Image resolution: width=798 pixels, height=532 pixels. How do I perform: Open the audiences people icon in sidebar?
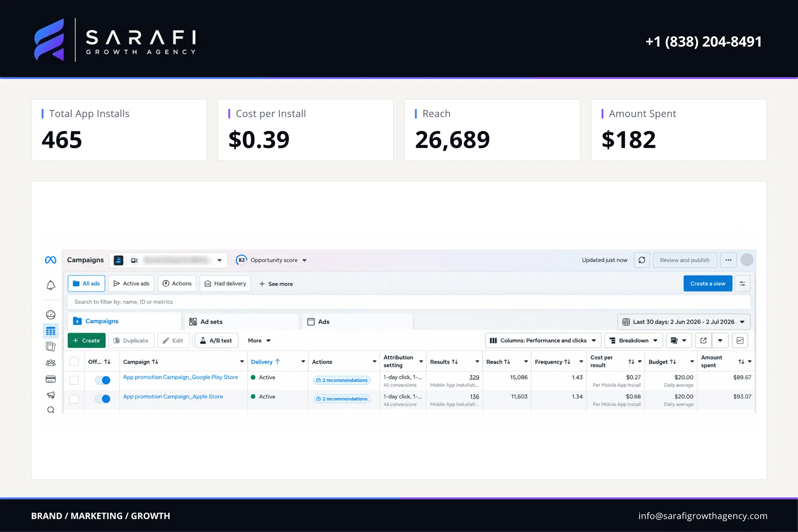coord(51,363)
